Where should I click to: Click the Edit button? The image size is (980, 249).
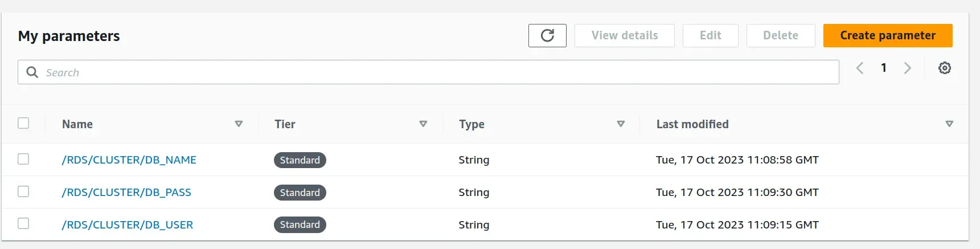click(x=710, y=35)
